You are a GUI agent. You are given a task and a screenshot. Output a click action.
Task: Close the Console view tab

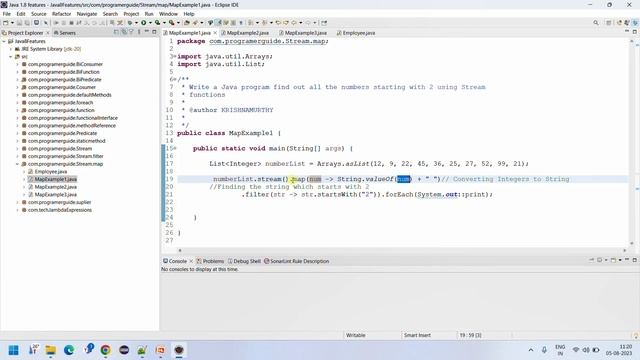pyautogui.click(x=191, y=261)
